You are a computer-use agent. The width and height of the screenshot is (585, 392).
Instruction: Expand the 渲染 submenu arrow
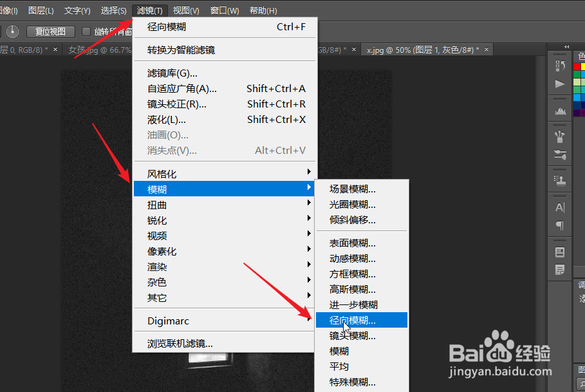(x=309, y=265)
